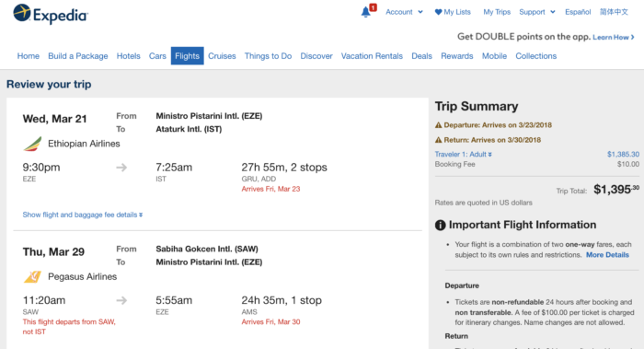
Task: Click the More Details link
Action: (x=607, y=255)
